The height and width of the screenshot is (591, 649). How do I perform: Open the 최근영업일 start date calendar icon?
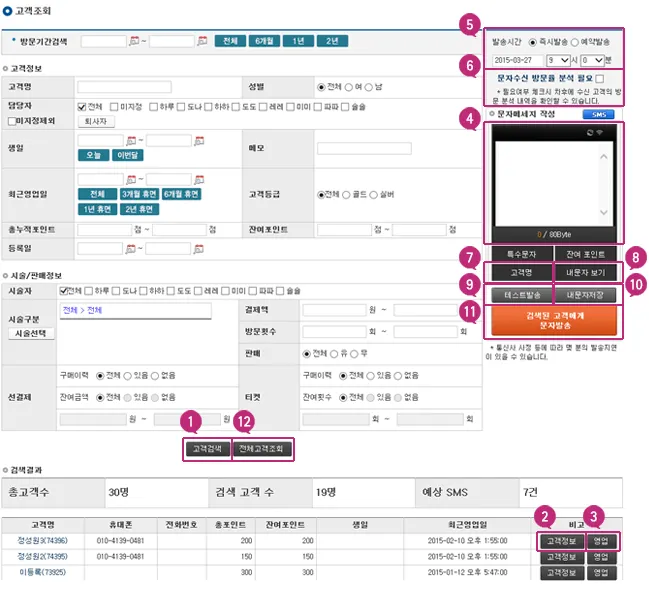pos(131,179)
